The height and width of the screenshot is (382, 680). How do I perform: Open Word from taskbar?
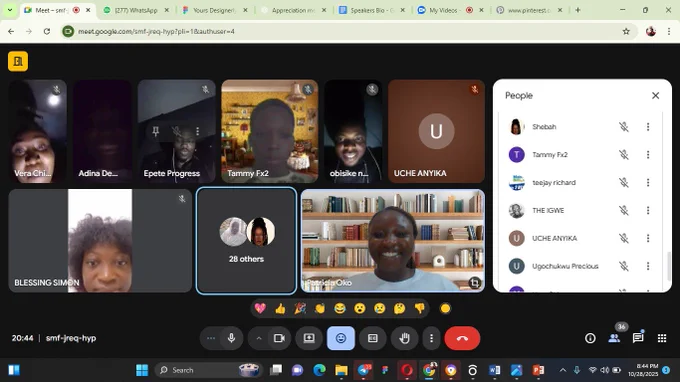click(494, 370)
